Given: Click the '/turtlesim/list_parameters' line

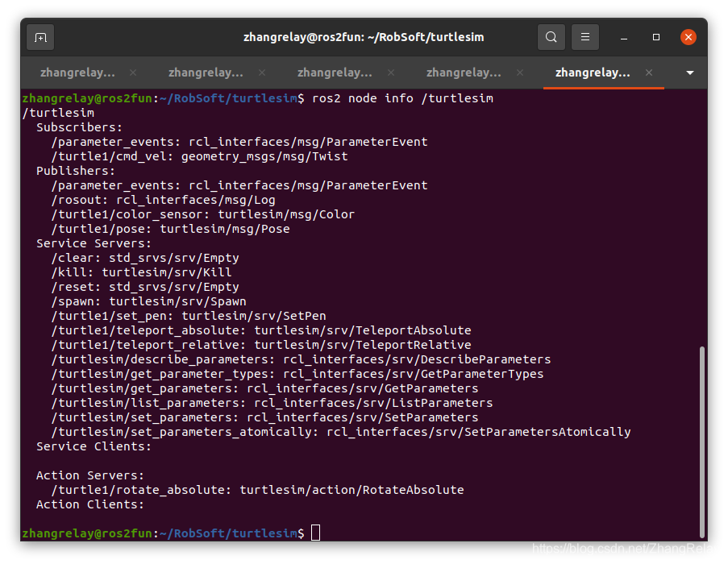Looking at the screenshot, I should pyautogui.click(x=272, y=403).
